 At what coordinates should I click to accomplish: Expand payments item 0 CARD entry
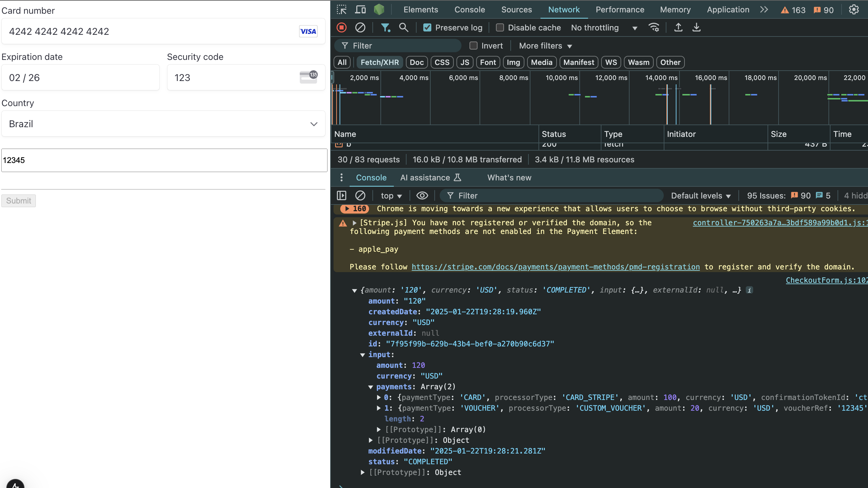pos(379,398)
